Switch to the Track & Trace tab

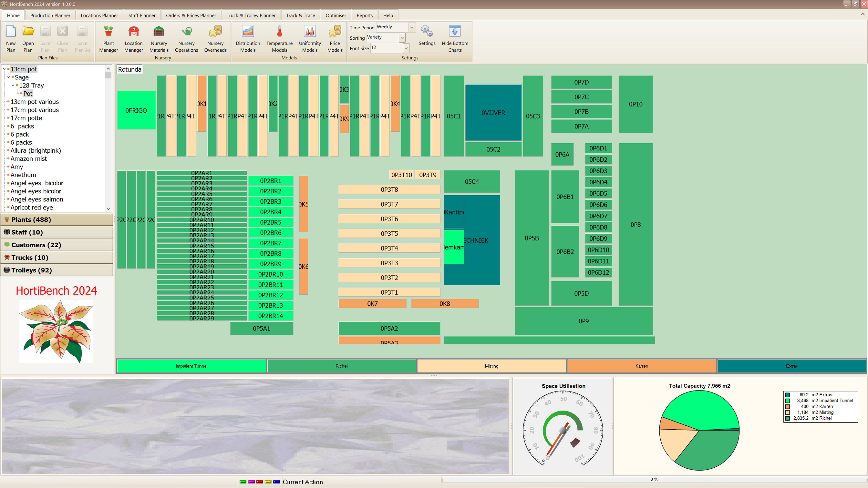click(300, 15)
